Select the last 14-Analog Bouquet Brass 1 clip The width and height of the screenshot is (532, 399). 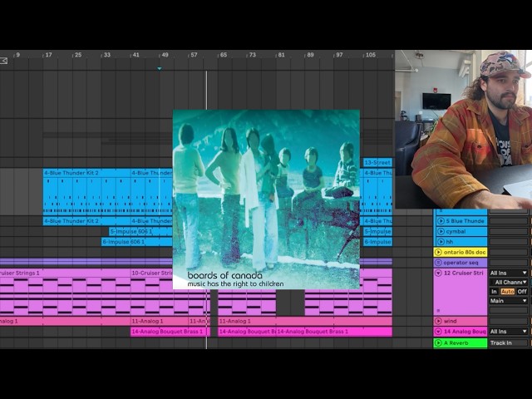click(334, 332)
